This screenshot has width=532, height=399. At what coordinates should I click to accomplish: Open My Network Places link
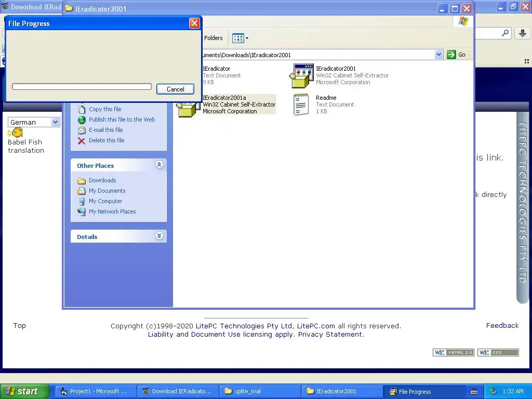tap(112, 211)
